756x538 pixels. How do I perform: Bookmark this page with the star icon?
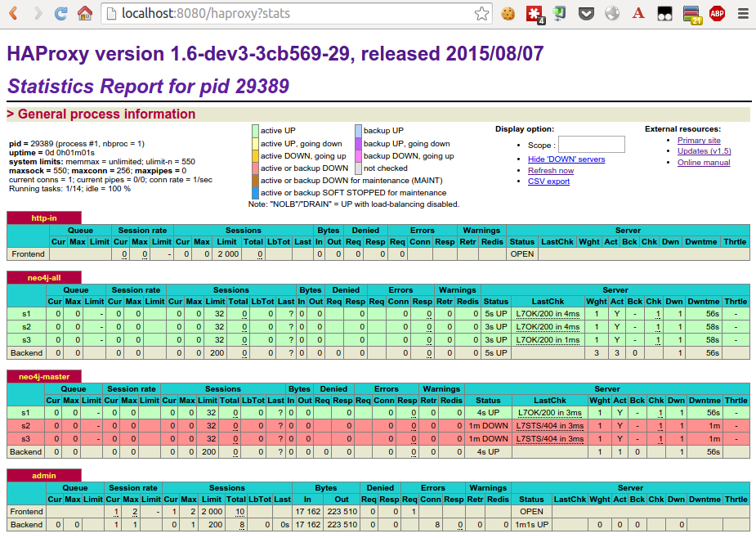point(481,14)
